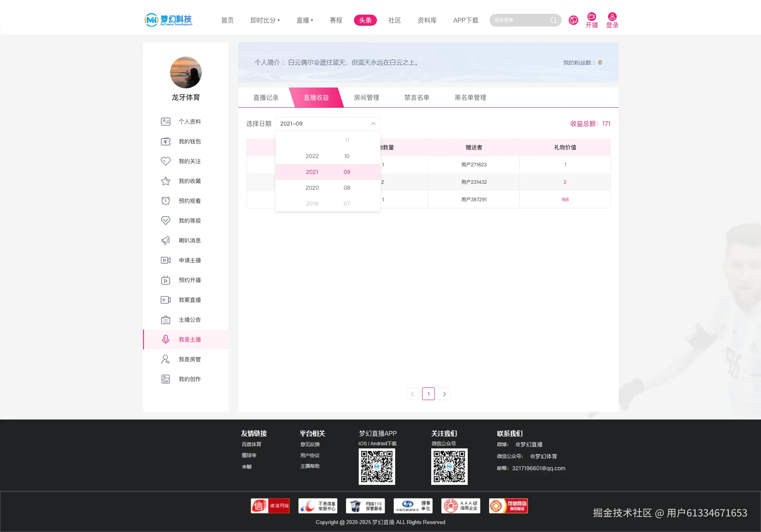This screenshot has width=761, height=532.
Task: Switch to the 房间管理 tab
Action: 367,97
